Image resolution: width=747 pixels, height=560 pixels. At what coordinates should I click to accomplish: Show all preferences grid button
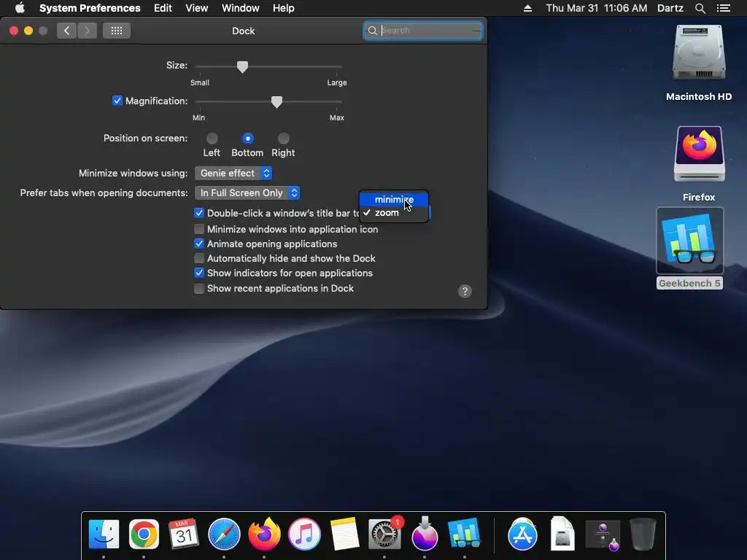(x=117, y=31)
